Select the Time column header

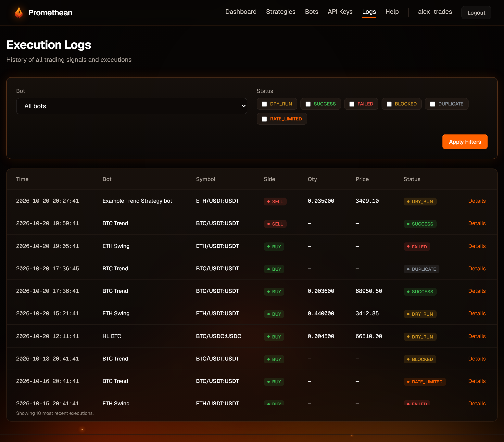click(x=22, y=179)
